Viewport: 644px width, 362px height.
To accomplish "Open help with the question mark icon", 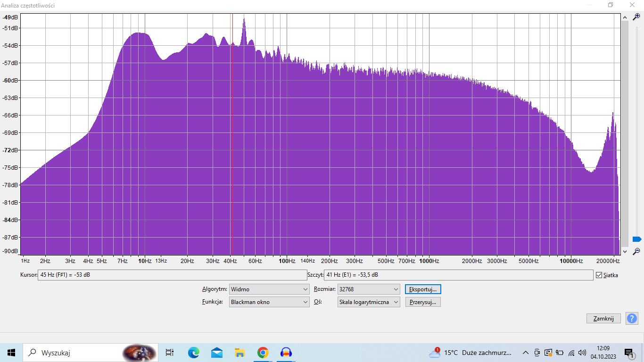I will 631,319.
